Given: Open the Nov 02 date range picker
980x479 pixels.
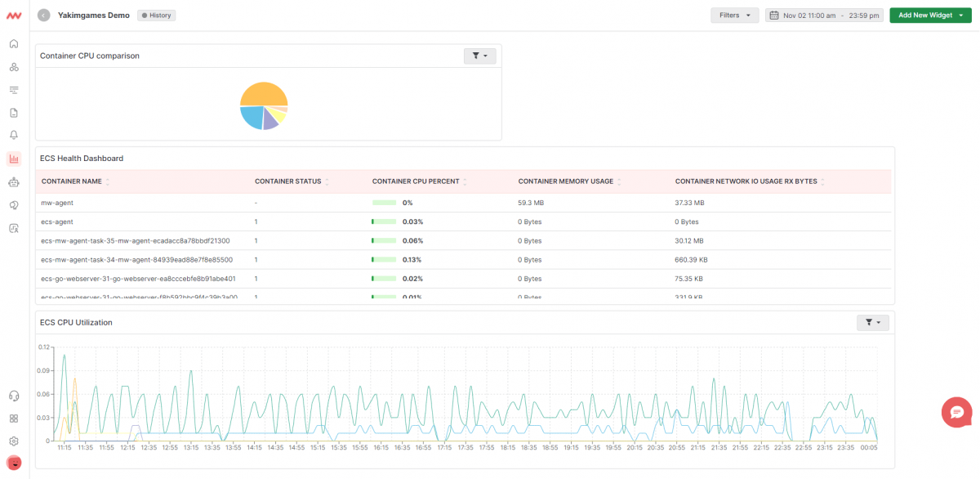Looking at the screenshot, I should 824,16.
